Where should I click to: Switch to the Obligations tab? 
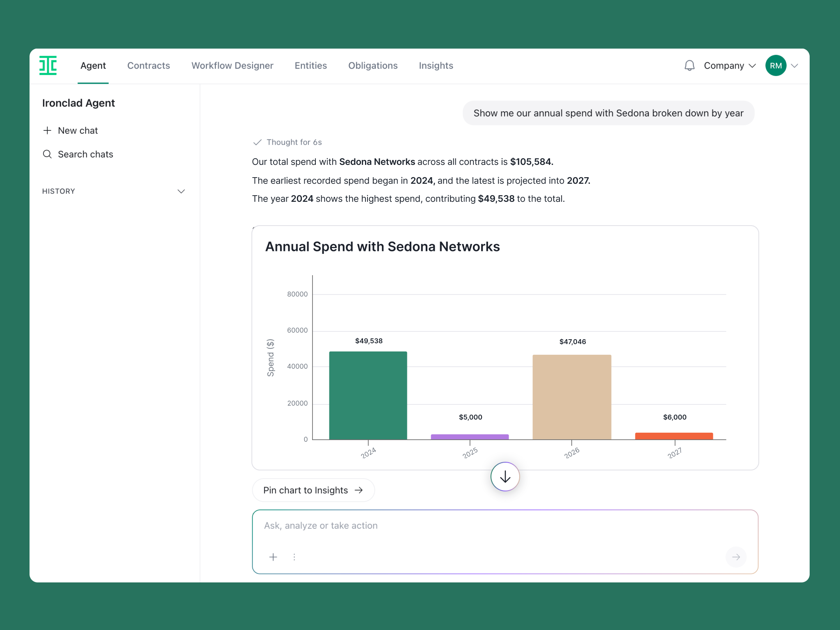[373, 66]
